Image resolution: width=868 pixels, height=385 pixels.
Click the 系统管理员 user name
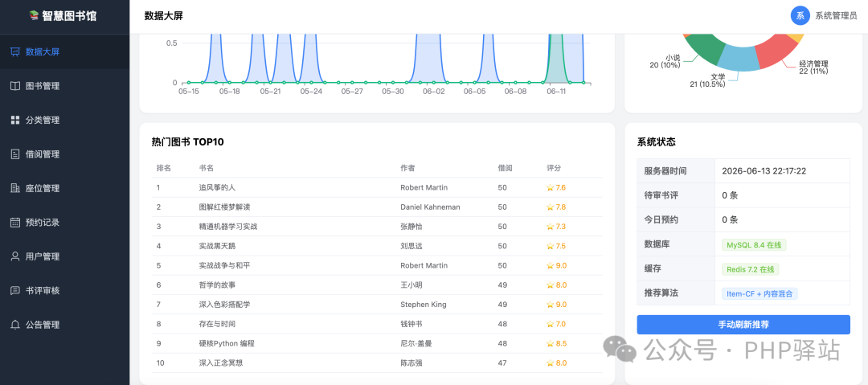tap(837, 16)
